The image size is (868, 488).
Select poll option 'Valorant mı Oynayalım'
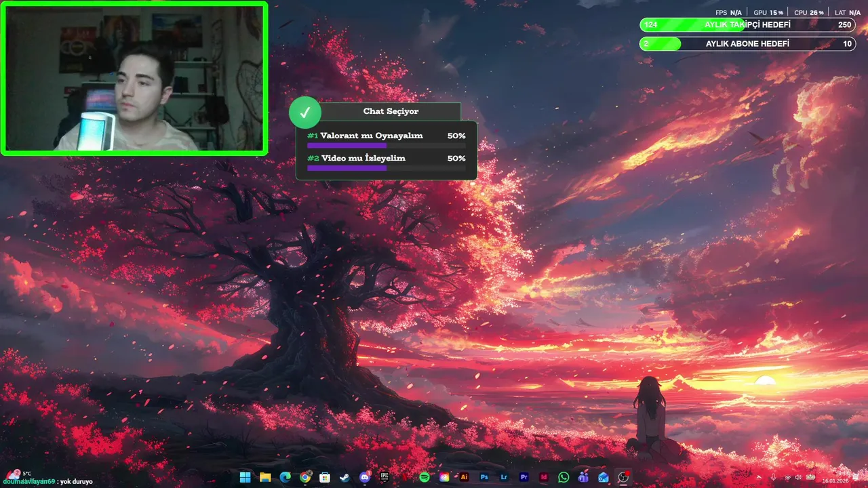(x=372, y=136)
